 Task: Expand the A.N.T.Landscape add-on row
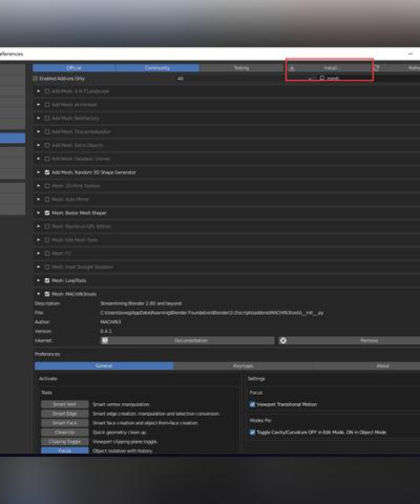(39, 92)
